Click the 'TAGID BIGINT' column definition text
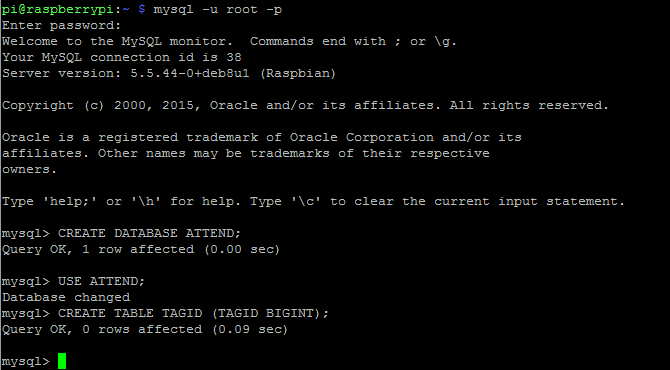Image resolution: width=670 pixels, height=370 pixels. pos(265,314)
